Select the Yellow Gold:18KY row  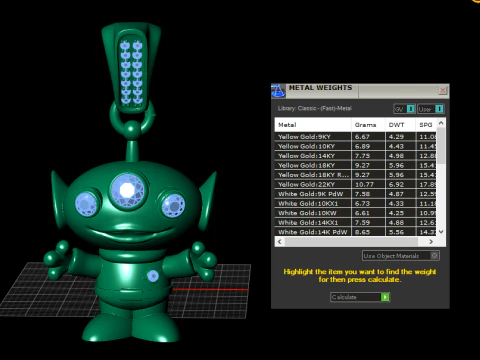click(355, 165)
